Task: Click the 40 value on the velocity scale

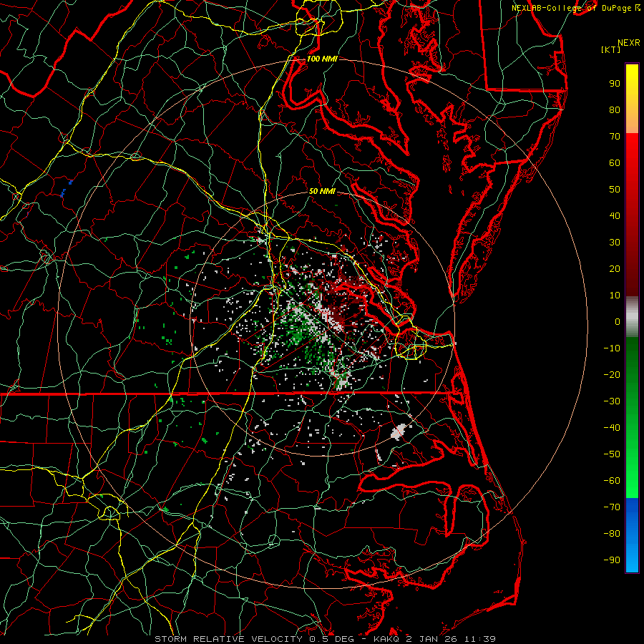Action: (615, 216)
